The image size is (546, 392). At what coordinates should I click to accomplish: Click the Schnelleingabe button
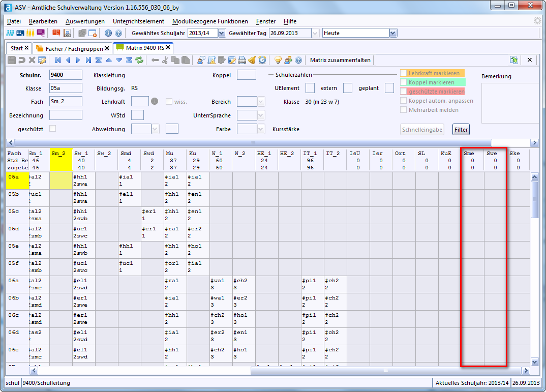click(x=422, y=130)
